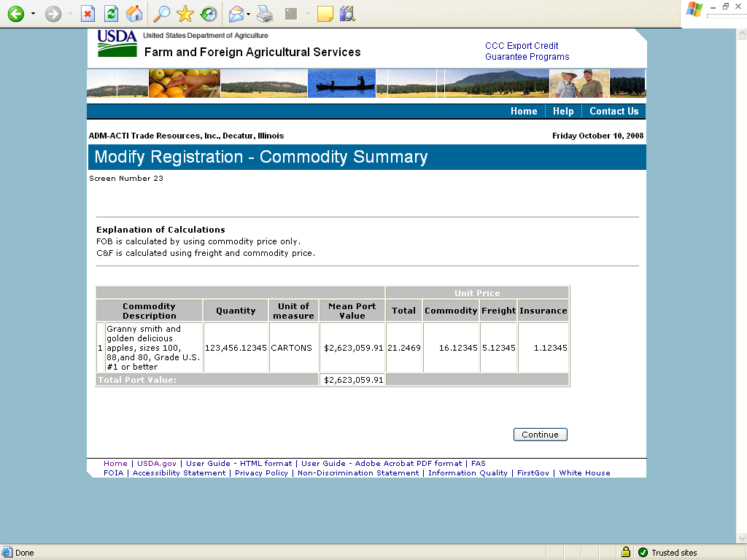Open the Non-Discrimination Statement link
Viewport: 747px width, 560px height.
[x=358, y=472]
